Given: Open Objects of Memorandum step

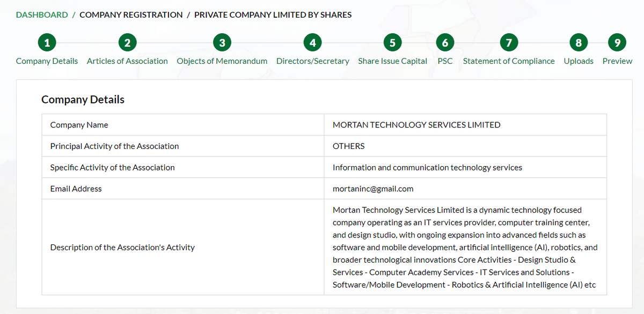Looking at the screenshot, I should click(x=222, y=61).
